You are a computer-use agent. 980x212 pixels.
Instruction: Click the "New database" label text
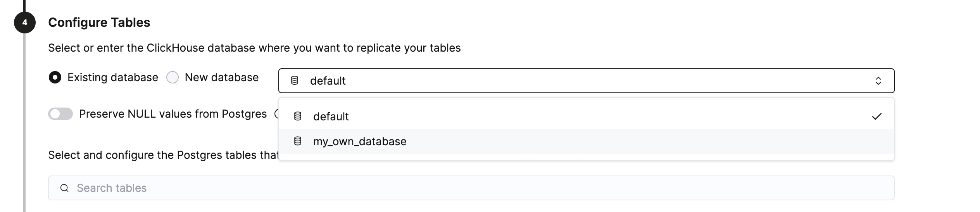(222, 78)
